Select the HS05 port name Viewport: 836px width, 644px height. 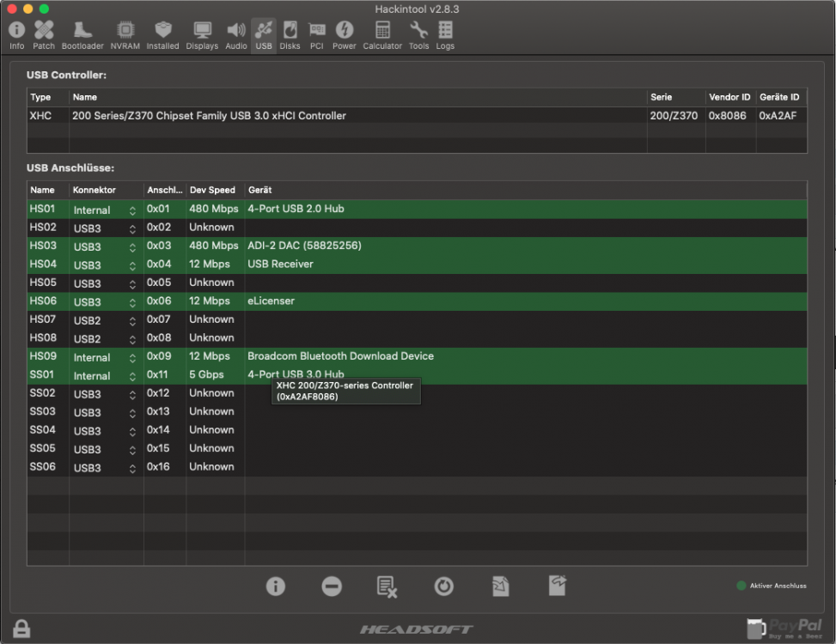(x=43, y=283)
